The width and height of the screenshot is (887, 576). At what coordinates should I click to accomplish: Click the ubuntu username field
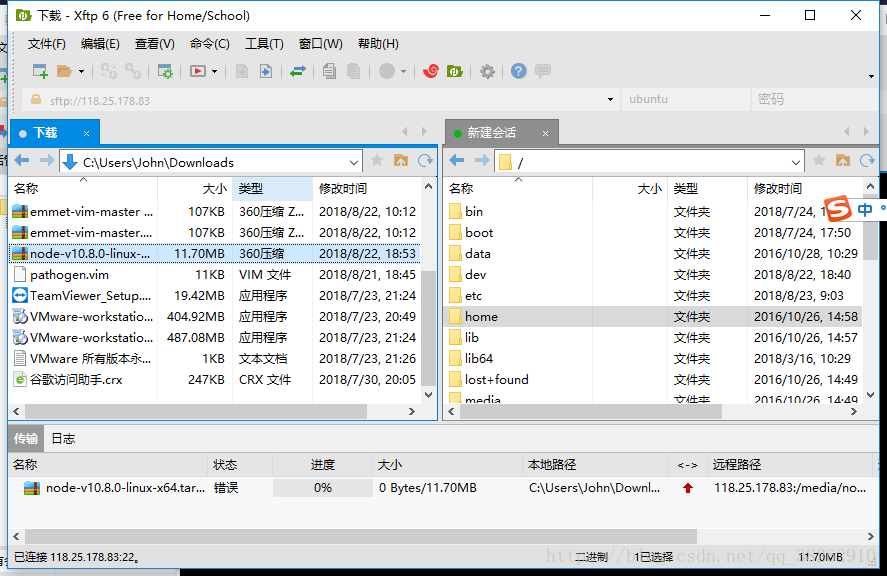pos(686,100)
